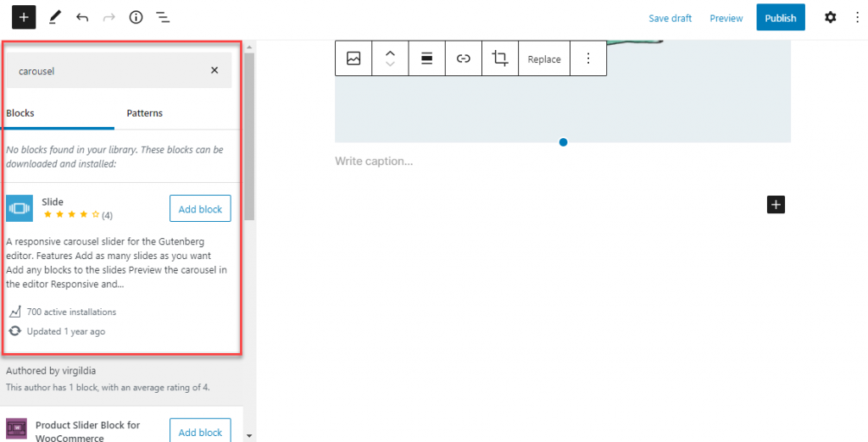Insert a link on the image

(x=464, y=58)
